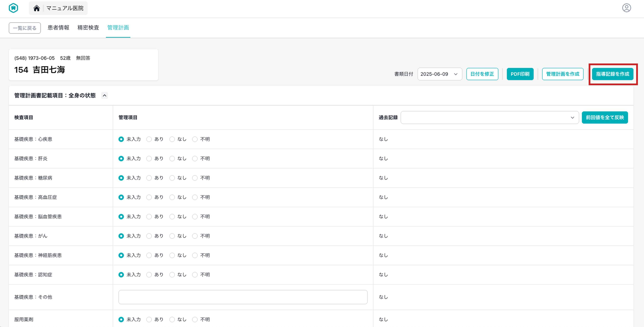The width and height of the screenshot is (644, 327).
Task: Select 未入力 for 服用薬剤
Action: [121, 320]
